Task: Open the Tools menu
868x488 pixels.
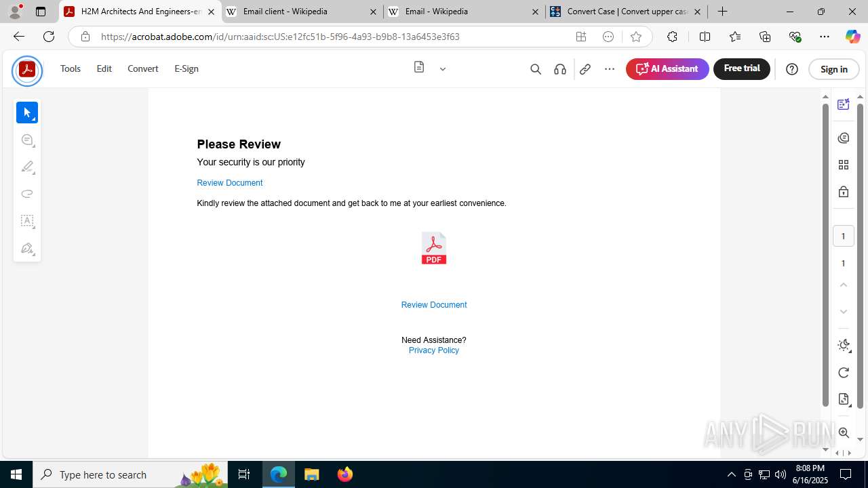Action: click(x=71, y=68)
